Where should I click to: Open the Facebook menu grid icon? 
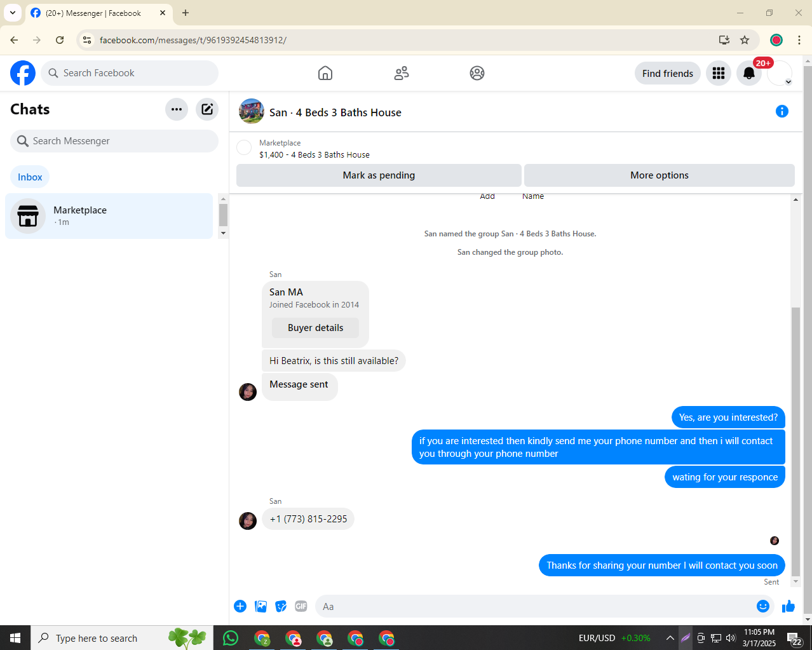point(719,73)
